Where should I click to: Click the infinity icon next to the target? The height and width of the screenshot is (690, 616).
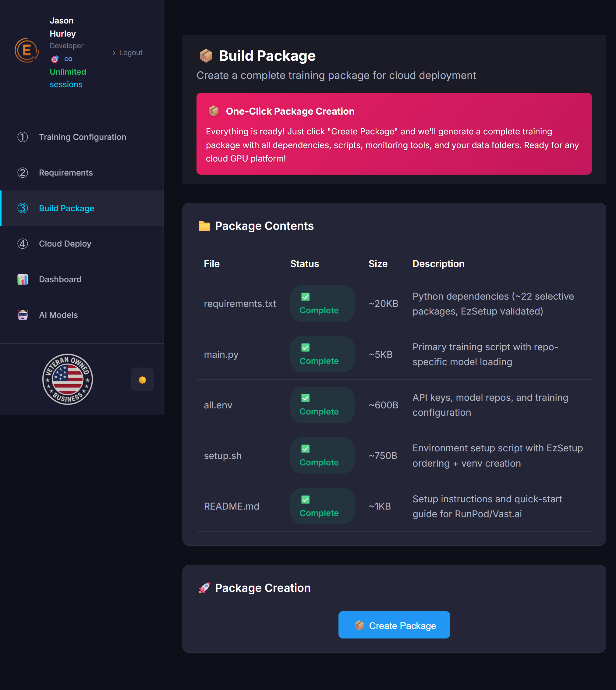pyautogui.click(x=68, y=59)
